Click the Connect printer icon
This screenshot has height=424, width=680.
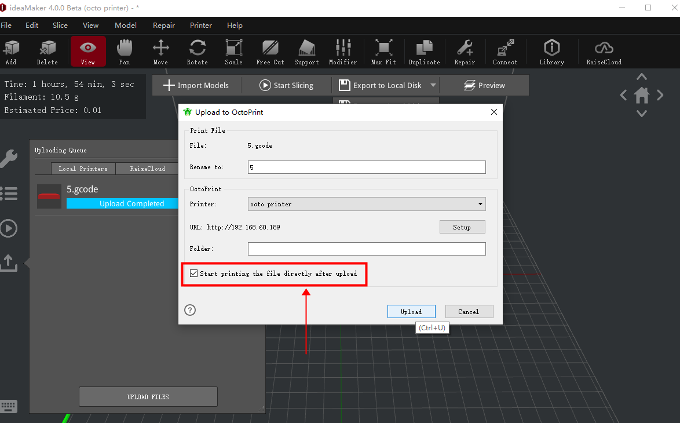pos(505,52)
